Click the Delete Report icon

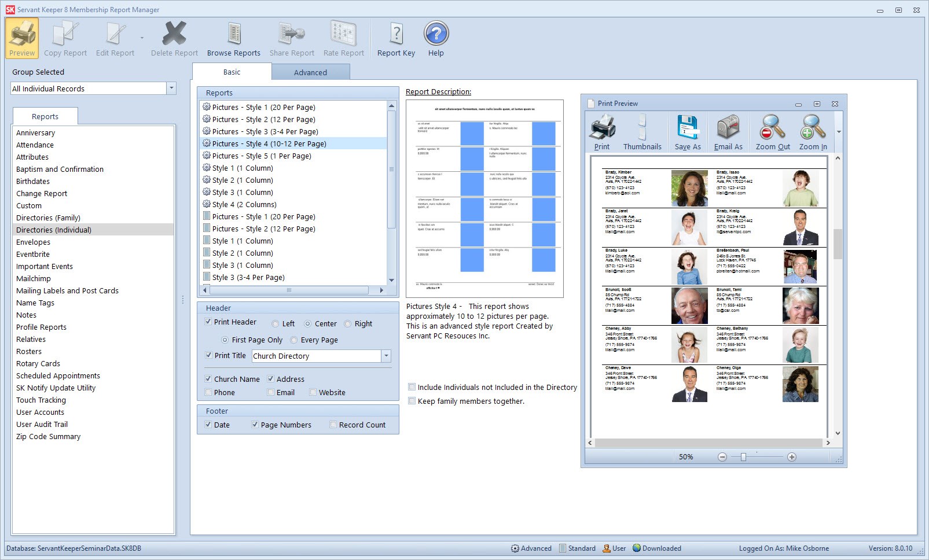click(173, 38)
